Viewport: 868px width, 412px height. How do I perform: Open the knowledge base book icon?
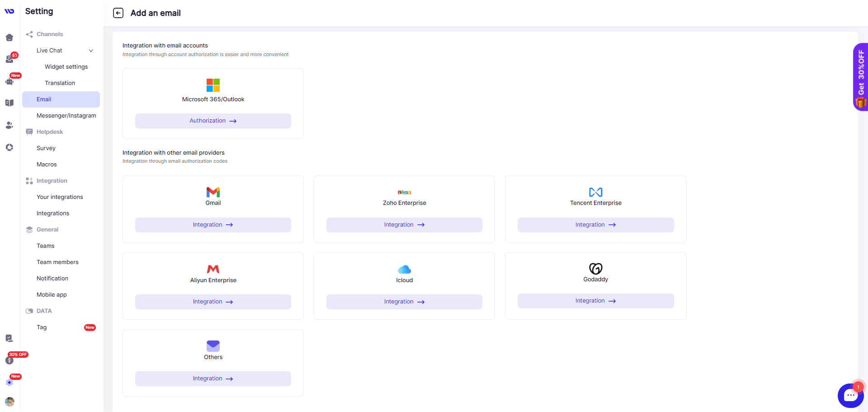[9, 103]
